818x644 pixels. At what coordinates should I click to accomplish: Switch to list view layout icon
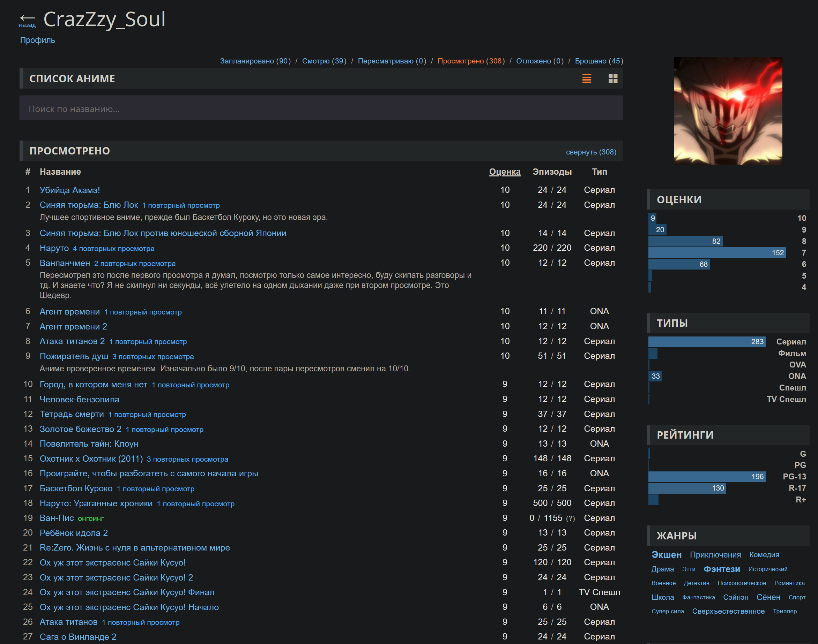586,78
